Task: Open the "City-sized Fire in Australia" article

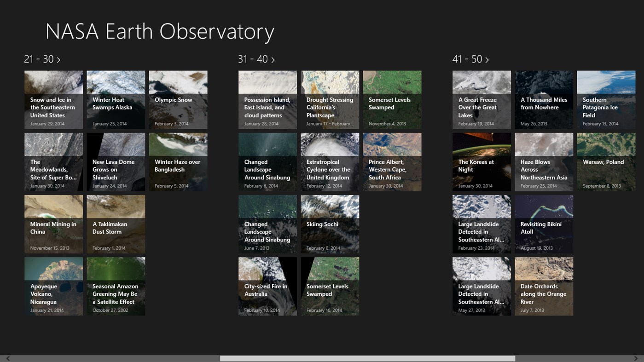Action: pos(267,286)
